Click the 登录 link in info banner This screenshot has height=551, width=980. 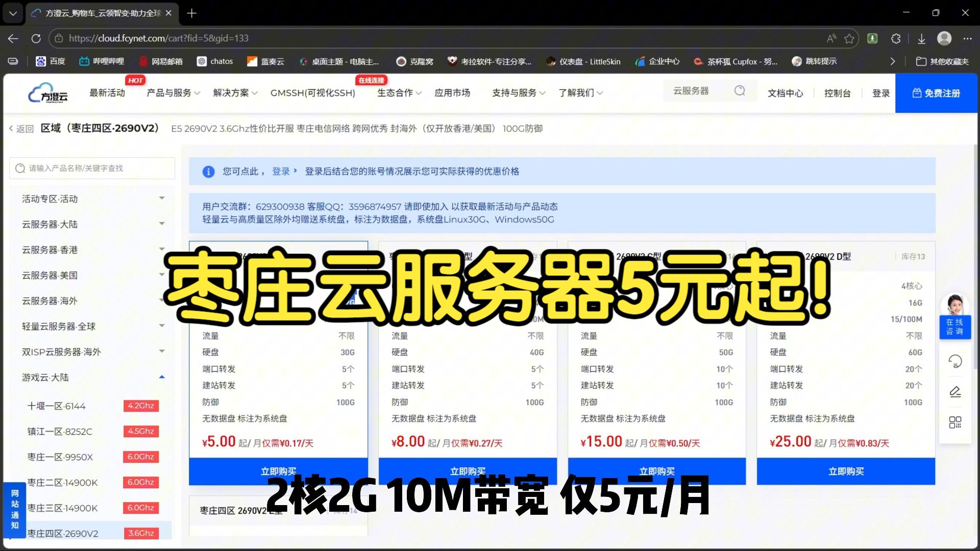coord(284,171)
